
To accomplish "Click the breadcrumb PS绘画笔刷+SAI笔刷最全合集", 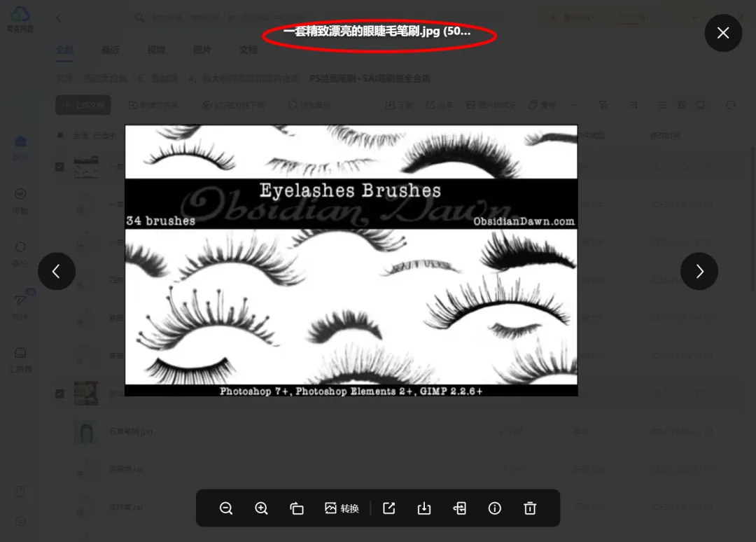I will 370,78.
